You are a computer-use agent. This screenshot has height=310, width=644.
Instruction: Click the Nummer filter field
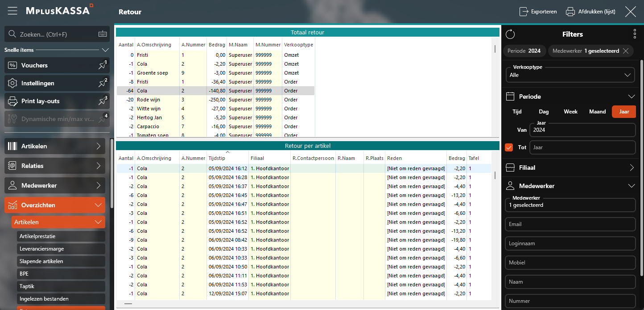pos(570,301)
